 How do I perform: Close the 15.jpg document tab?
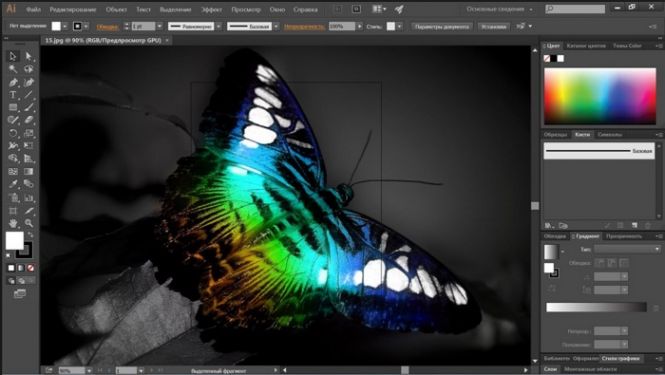(x=167, y=40)
